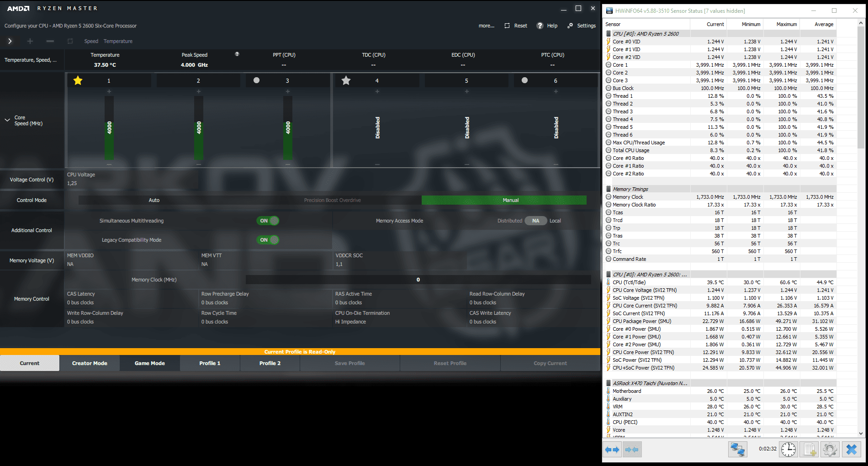Click the blue X button in HWiNFO toolbar

pyautogui.click(x=852, y=450)
